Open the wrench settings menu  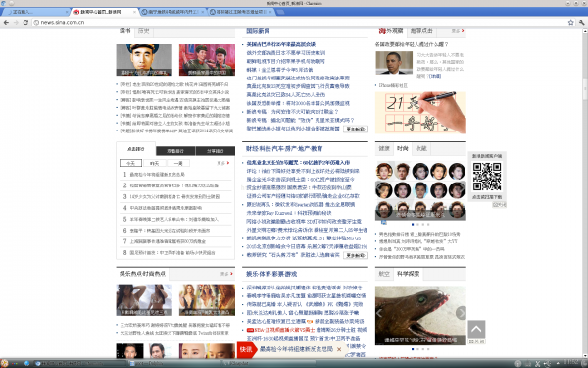coord(581,23)
